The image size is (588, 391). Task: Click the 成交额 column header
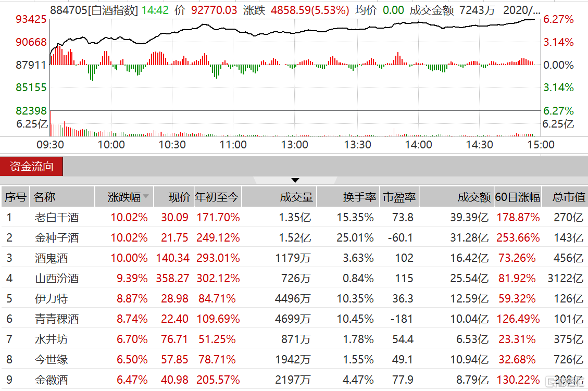[x=456, y=197]
